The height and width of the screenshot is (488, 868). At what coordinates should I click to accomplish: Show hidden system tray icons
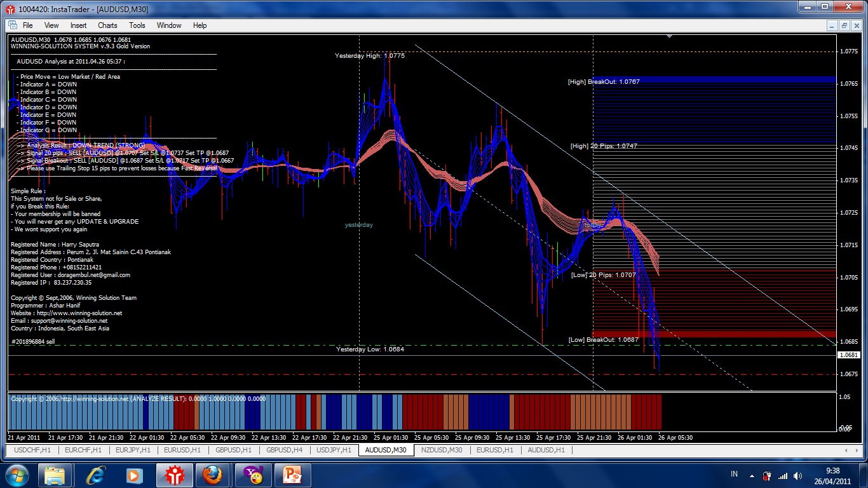click(752, 475)
